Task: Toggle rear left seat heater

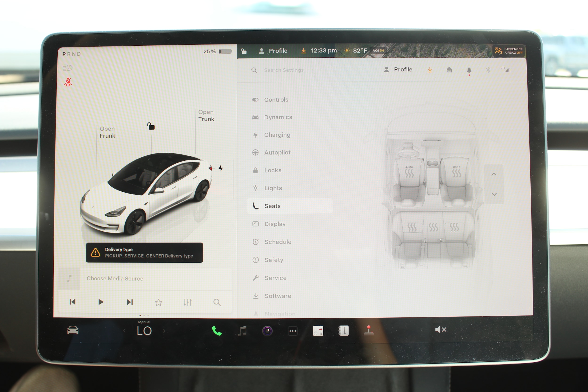Action: 412,227
